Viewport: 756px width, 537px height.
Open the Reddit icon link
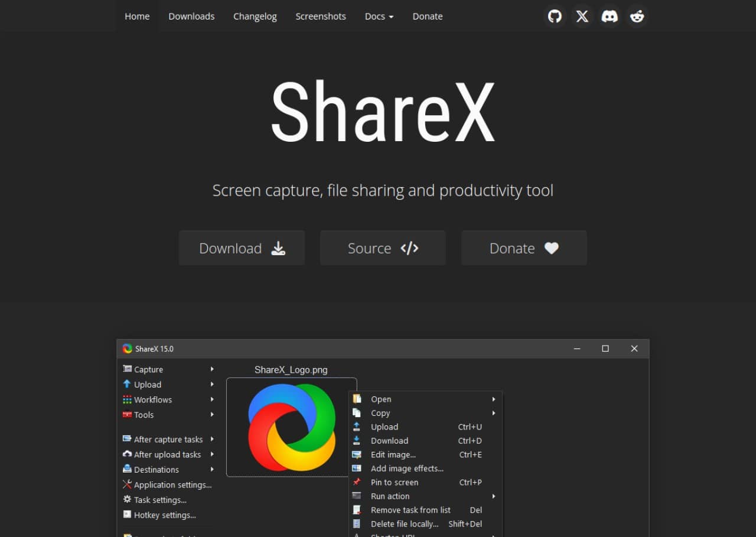[x=637, y=16]
